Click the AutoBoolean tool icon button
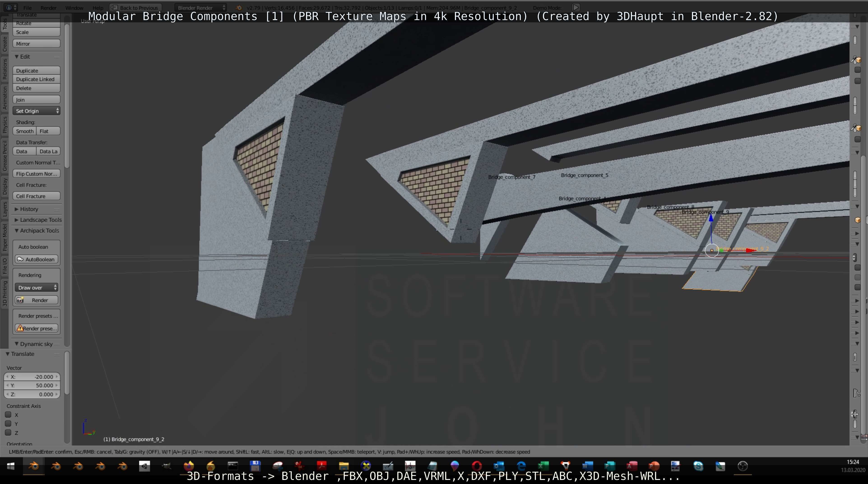 36,259
